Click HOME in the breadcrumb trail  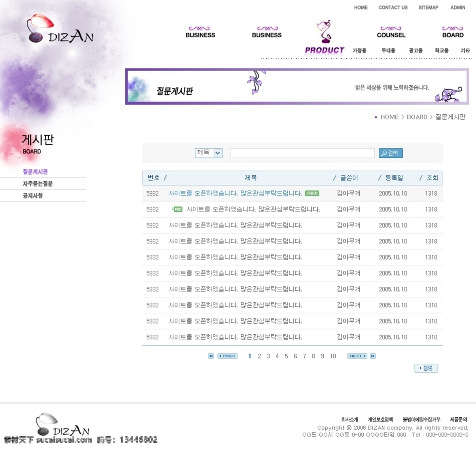tap(390, 117)
